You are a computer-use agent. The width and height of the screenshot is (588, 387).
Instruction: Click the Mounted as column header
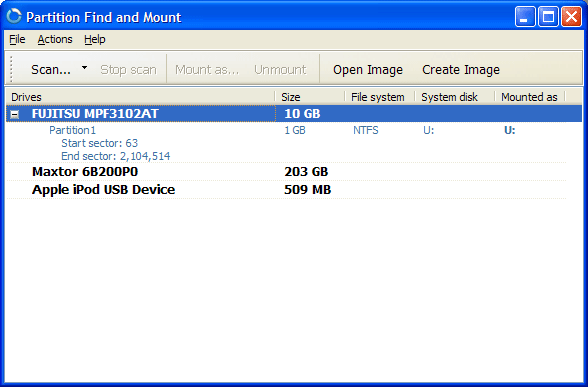[530, 97]
